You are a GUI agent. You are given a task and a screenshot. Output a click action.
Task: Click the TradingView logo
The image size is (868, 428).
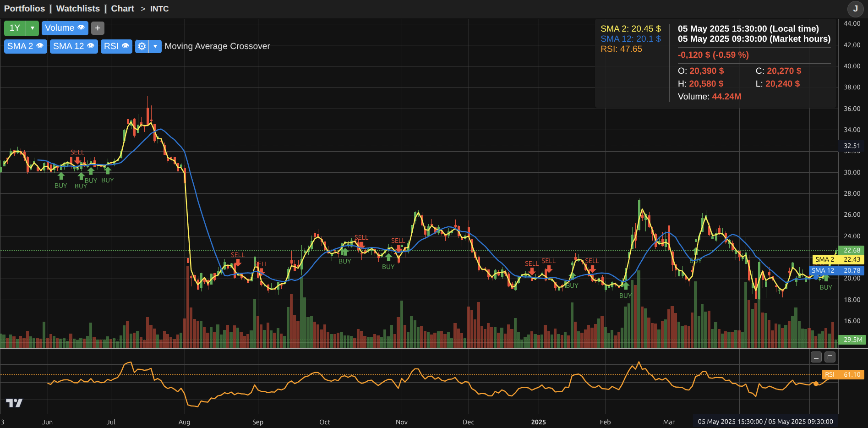click(x=14, y=403)
